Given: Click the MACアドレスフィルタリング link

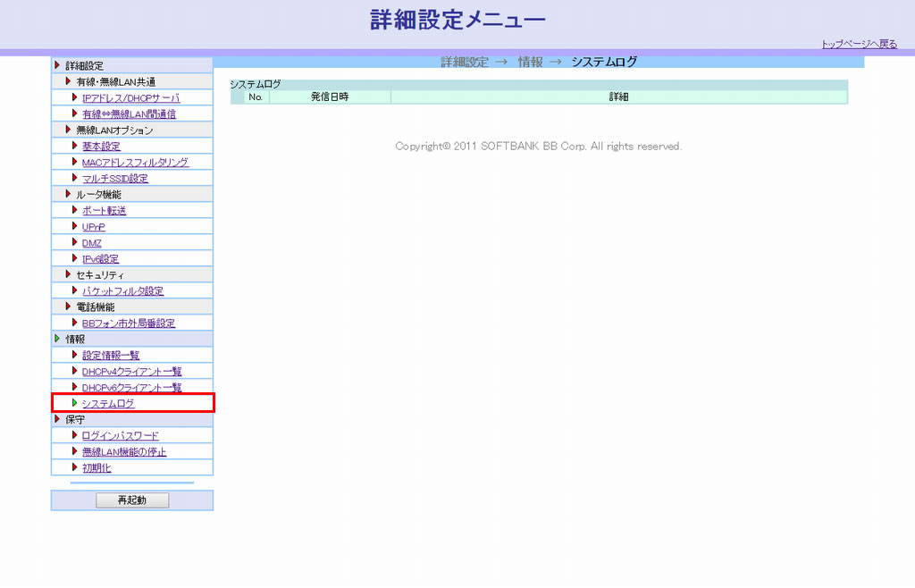Looking at the screenshot, I should [x=135, y=163].
